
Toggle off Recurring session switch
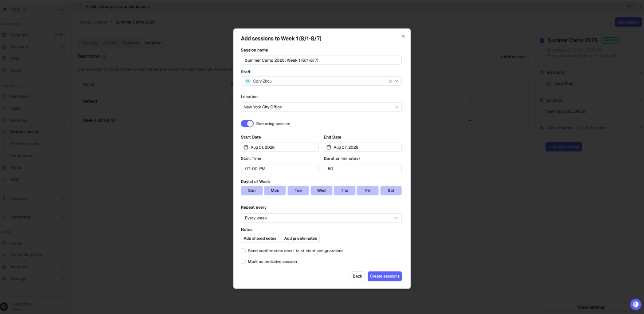247,123
